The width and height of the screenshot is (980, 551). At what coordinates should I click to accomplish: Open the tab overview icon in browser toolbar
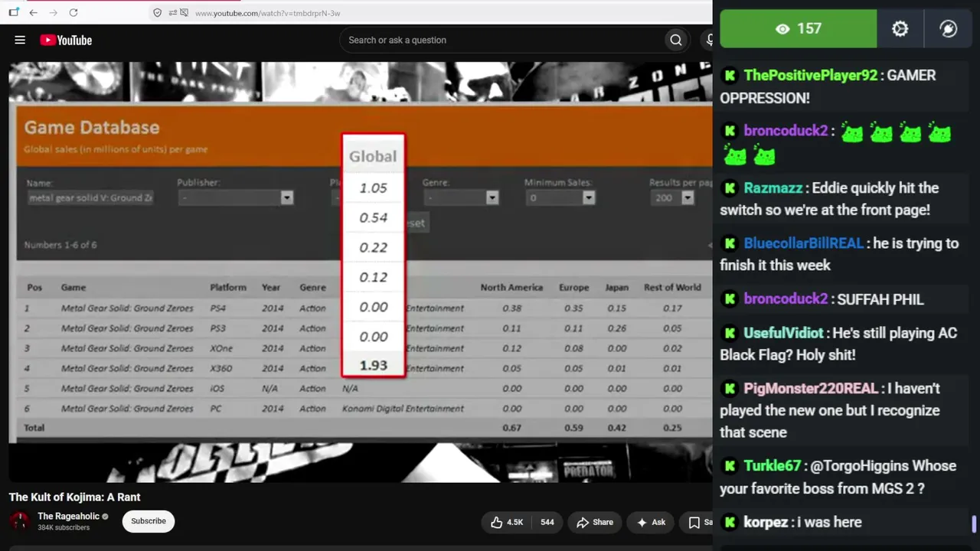coord(13,13)
